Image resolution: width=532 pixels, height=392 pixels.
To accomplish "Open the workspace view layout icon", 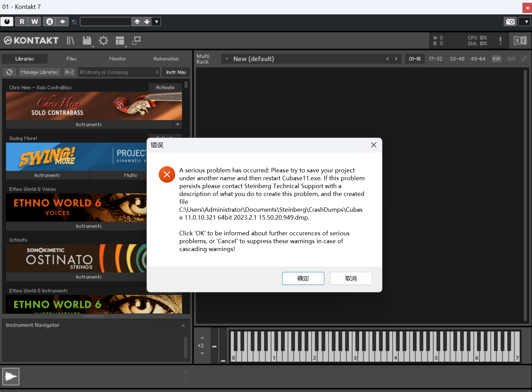I will (x=120, y=40).
